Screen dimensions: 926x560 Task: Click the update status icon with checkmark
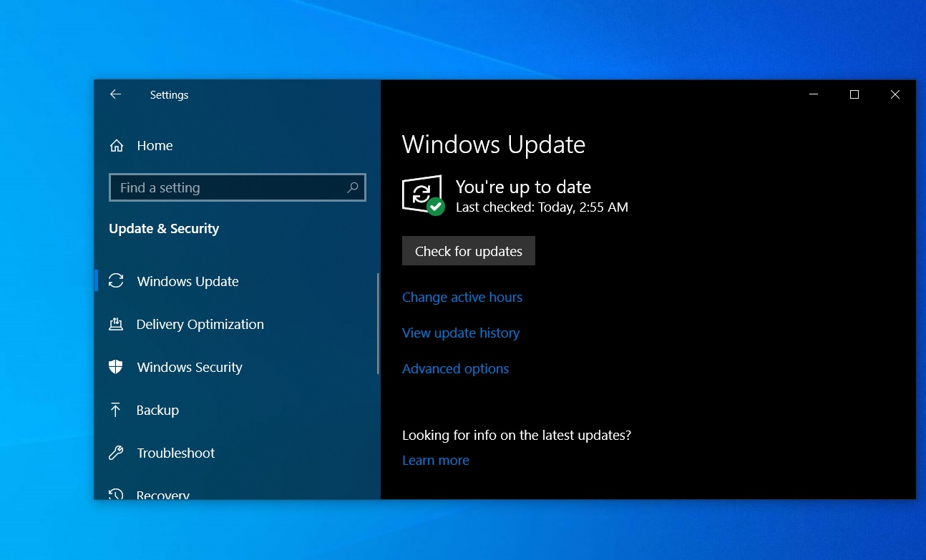coord(423,195)
